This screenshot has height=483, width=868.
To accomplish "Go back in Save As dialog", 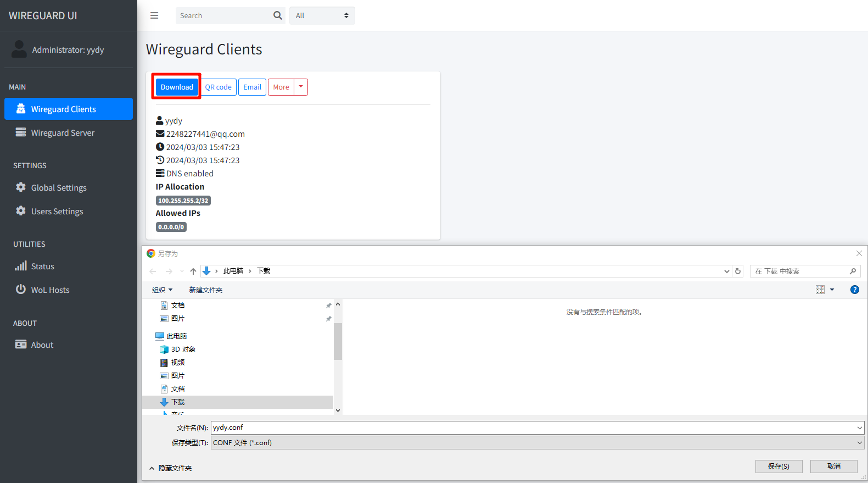I will [153, 271].
